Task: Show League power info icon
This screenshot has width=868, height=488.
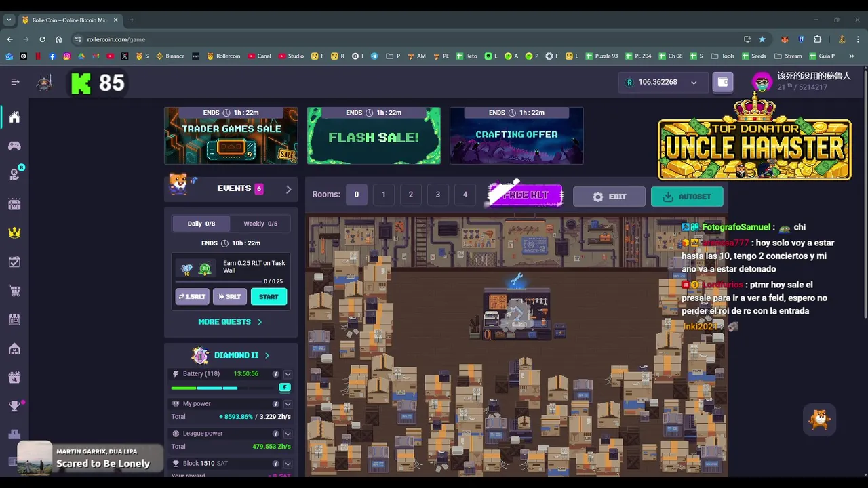Action: (x=275, y=434)
